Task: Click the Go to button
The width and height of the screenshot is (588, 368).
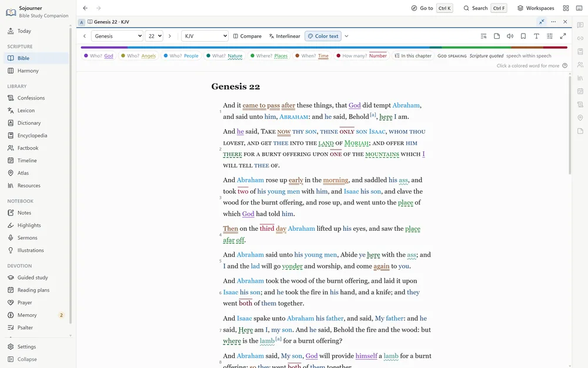Action: 431,8
